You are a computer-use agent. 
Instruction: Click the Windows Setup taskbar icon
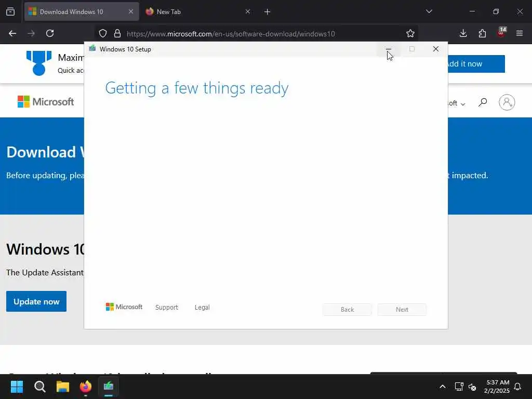109,387
